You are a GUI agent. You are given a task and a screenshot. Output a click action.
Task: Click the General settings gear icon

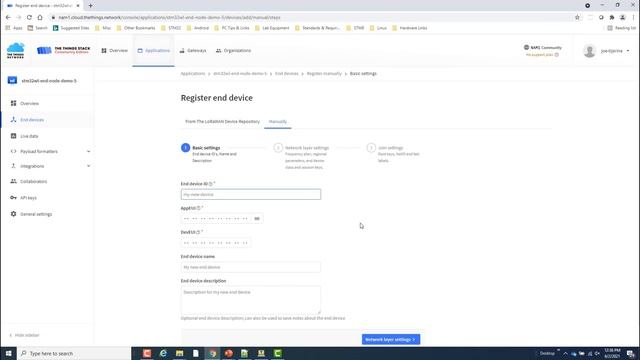click(x=13, y=214)
